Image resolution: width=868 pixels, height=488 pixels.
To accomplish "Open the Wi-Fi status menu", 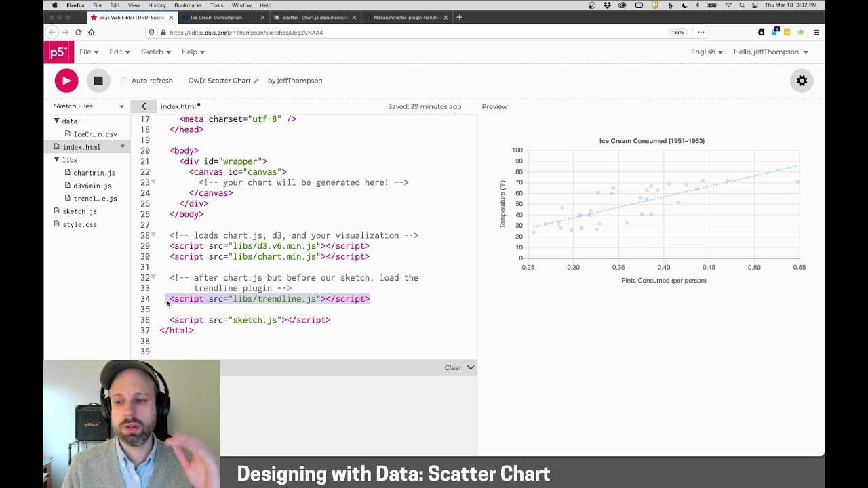I will pyautogui.click(x=729, y=5).
